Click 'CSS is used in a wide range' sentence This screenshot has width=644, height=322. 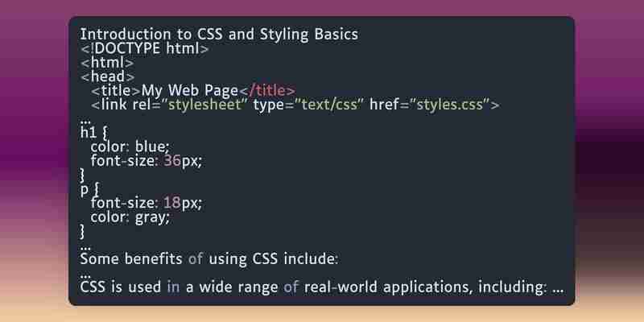point(179,287)
